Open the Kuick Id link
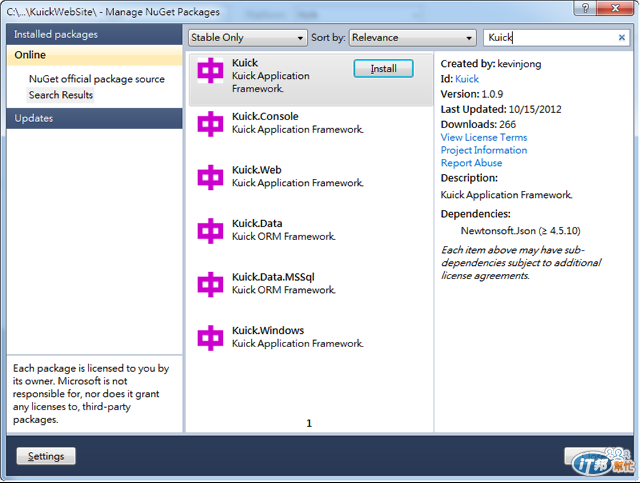 point(467,79)
